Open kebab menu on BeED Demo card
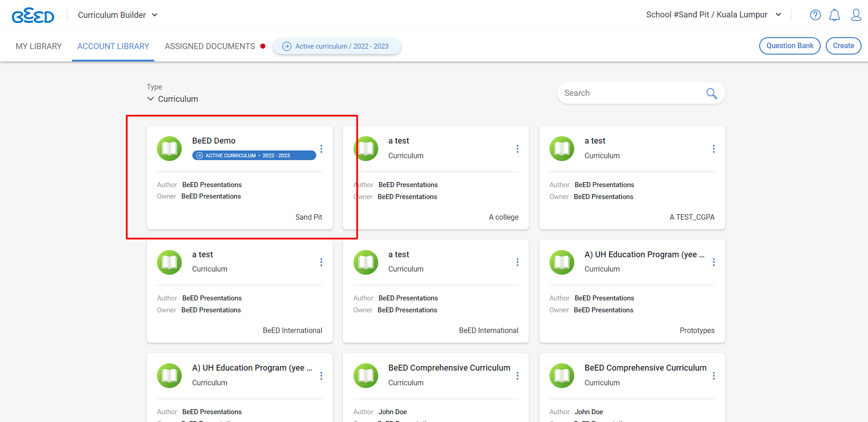 (x=321, y=149)
